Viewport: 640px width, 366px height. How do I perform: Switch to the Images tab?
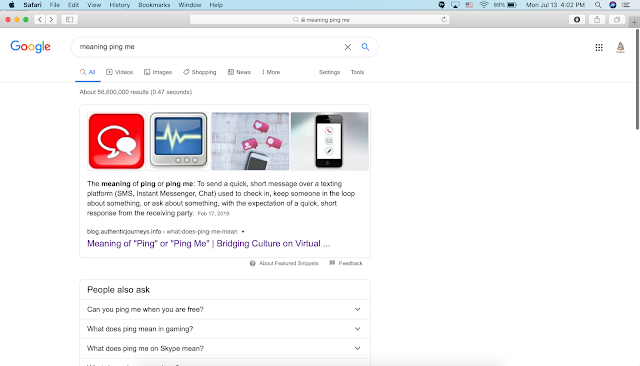158,72
